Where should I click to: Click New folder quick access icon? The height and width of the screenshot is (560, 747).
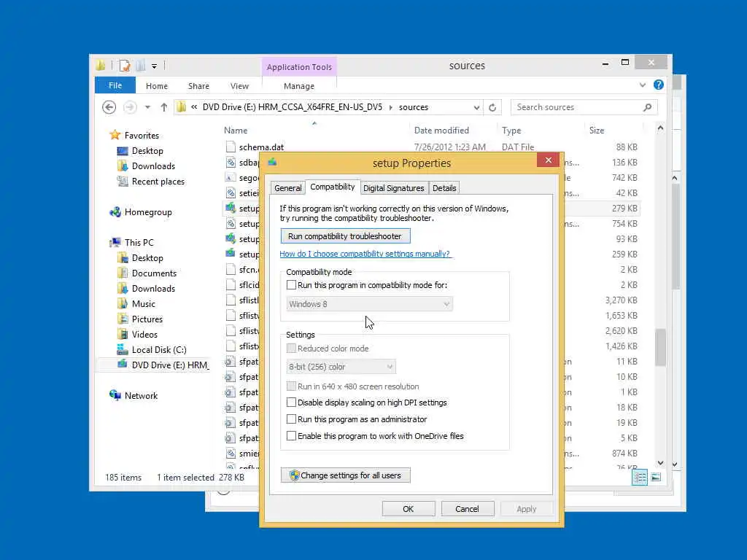pos(141,65)
